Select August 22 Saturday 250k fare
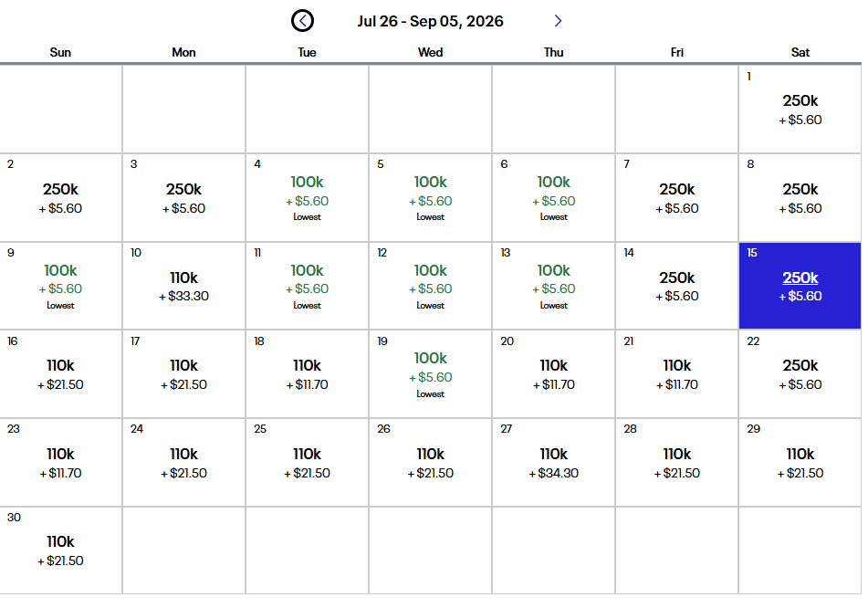Viewport: 868px width, 608px height. [800, 373]
